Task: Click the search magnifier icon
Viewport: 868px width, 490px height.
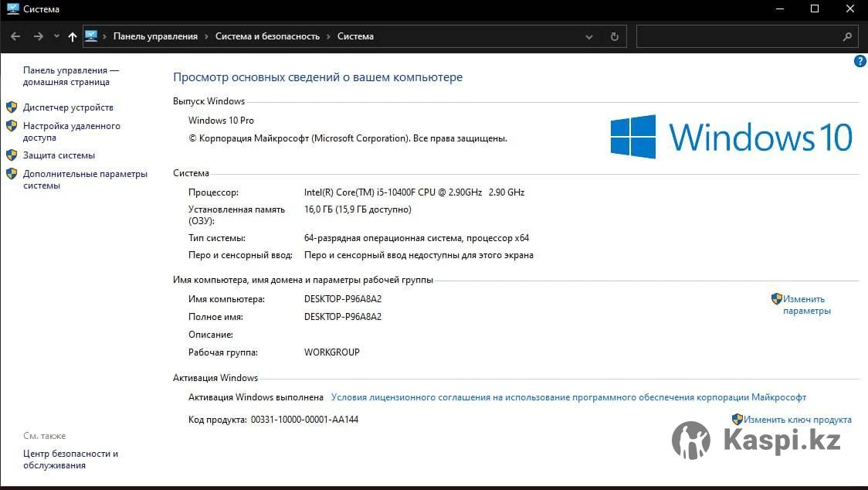Action: (x=847, y=36)
